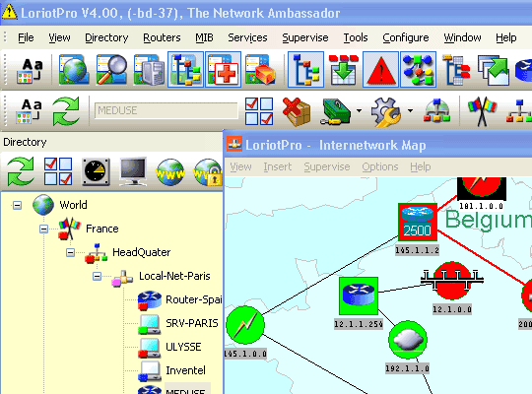Click the green toolbox icon

336,111
